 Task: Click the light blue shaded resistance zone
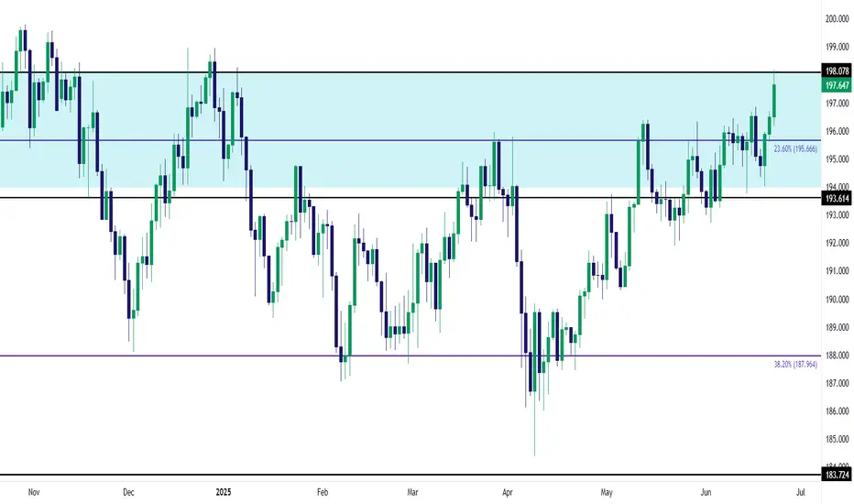click(411, 130)
